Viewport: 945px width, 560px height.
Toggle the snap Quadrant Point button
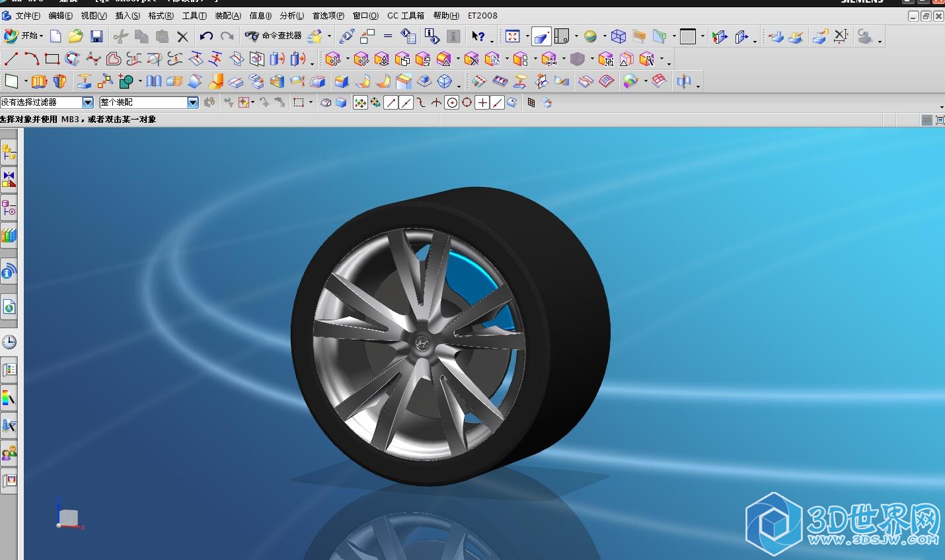[x=467, y=102]
